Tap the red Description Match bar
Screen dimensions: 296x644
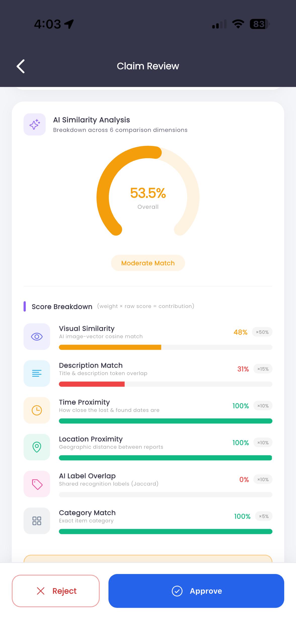(92, 384)
